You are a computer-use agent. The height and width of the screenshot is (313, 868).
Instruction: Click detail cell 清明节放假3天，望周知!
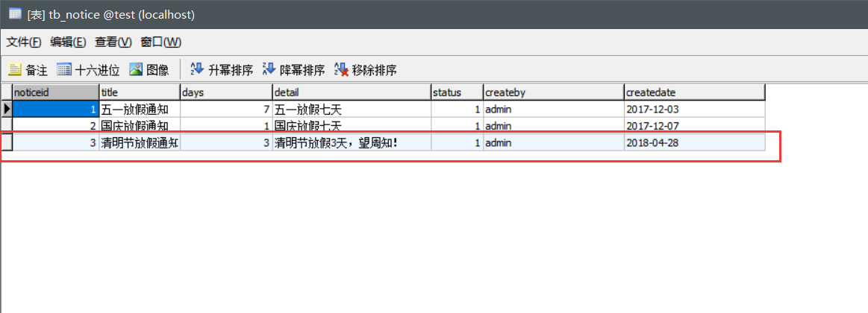[352, 142]
